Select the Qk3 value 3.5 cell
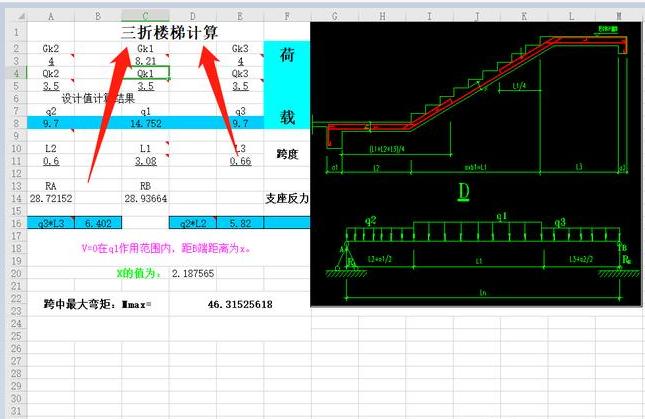This screenshot has width=645, height=419. coord(240,86)
